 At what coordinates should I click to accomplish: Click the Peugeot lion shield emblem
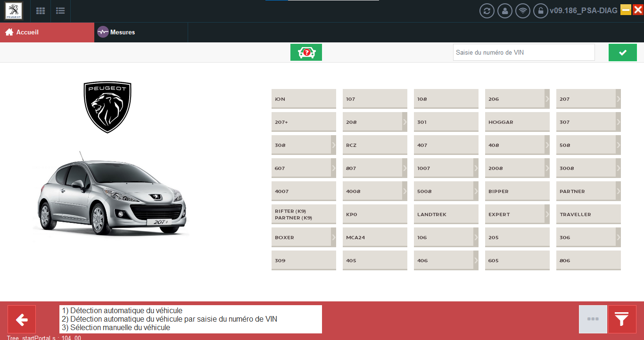[107, 107]
